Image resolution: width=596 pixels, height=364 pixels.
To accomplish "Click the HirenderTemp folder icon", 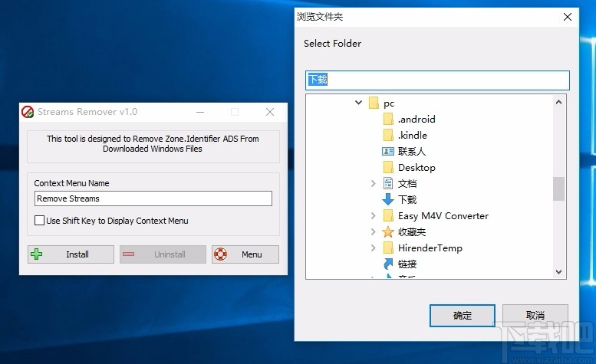I will coord(388,248).
